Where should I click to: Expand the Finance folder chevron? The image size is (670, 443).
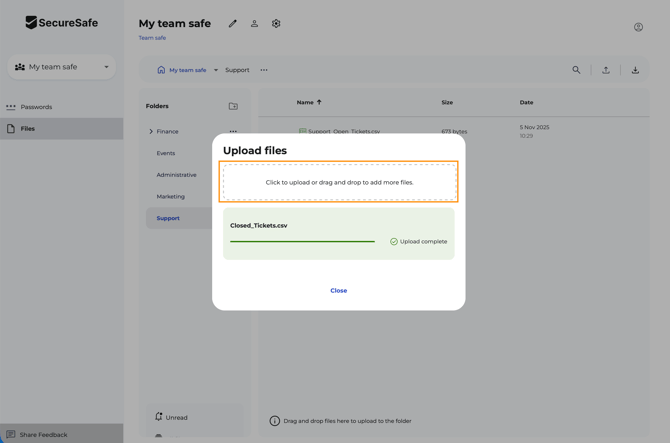tap(151, 132)
